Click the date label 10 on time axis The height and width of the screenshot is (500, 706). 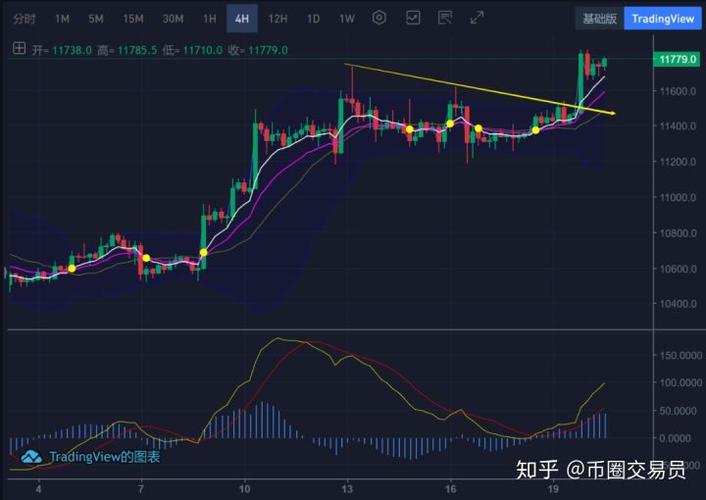(244, 489)
